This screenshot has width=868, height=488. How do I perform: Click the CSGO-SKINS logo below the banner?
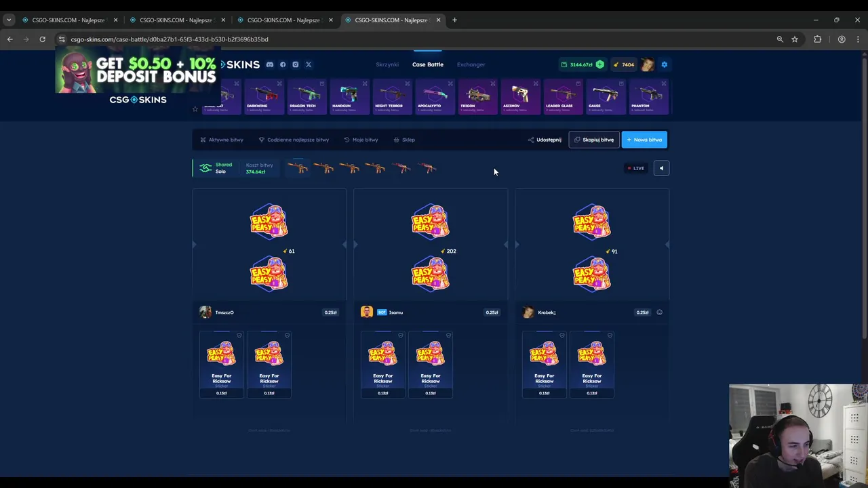point(138,100)
